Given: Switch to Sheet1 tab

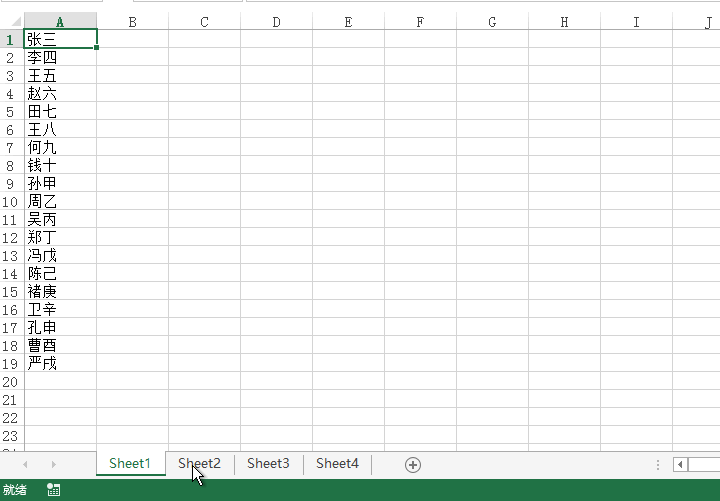Looking at the screenshot, I should point(130,464).
